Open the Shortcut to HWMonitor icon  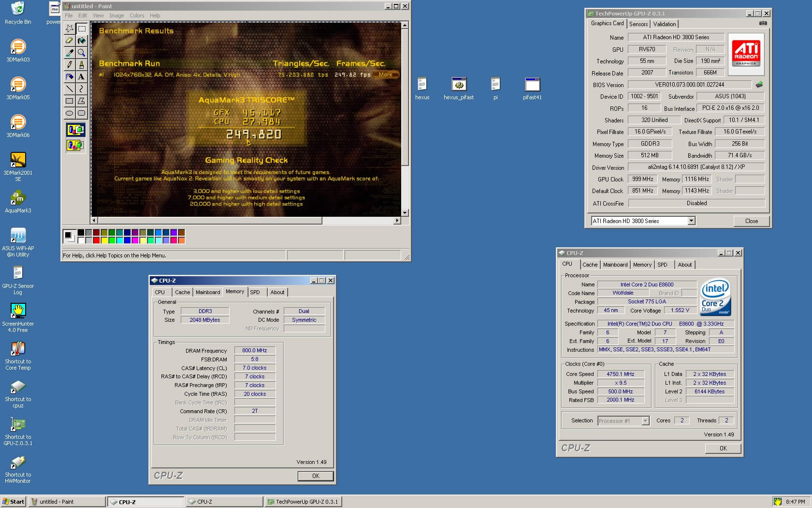pyautogui.click(x=18, y=469)
